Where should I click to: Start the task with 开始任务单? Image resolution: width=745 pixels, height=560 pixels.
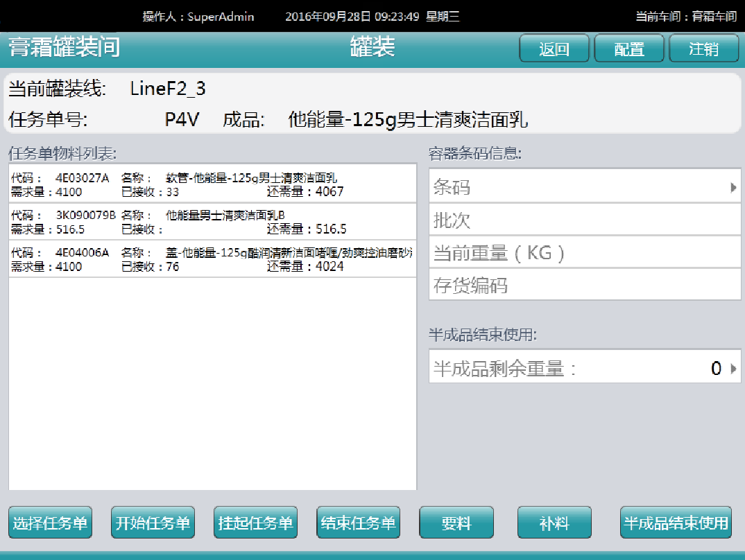click(153, 523)
